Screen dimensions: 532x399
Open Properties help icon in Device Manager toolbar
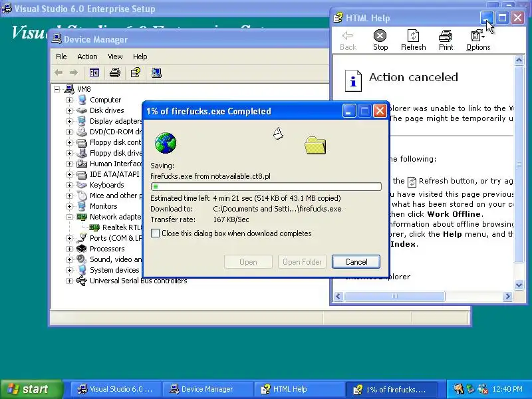tap(136, 72)
